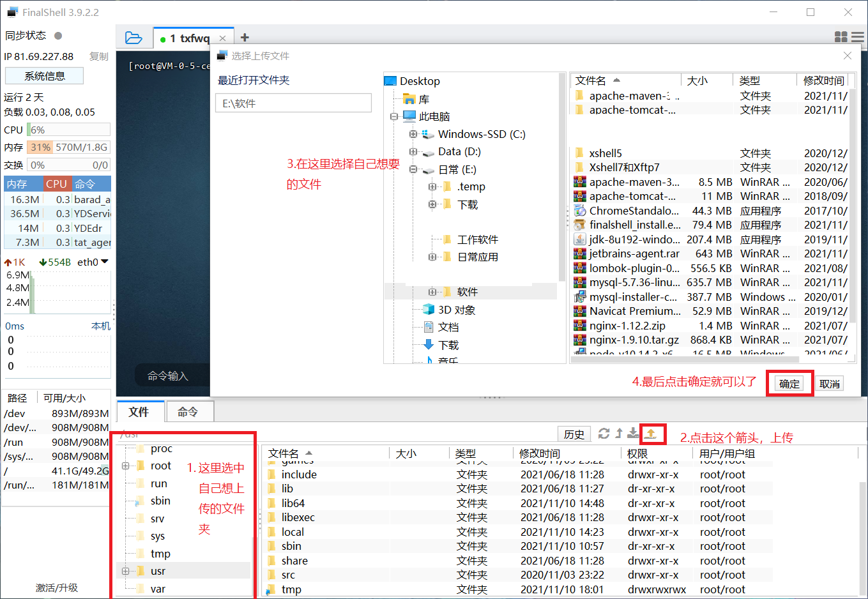Expand the Data (D:) drive node
The height and width of the screenshot is (599, 868).
pos(413,151)
